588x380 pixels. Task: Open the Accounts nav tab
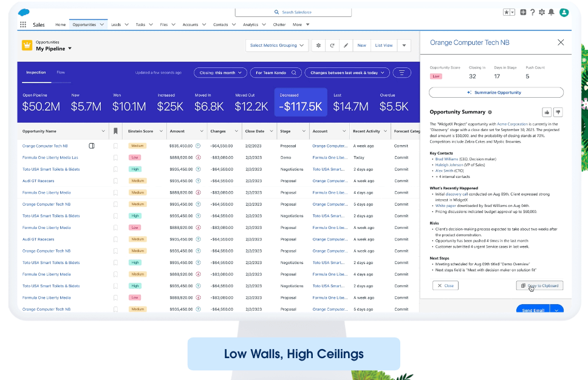tap(190, 24)
